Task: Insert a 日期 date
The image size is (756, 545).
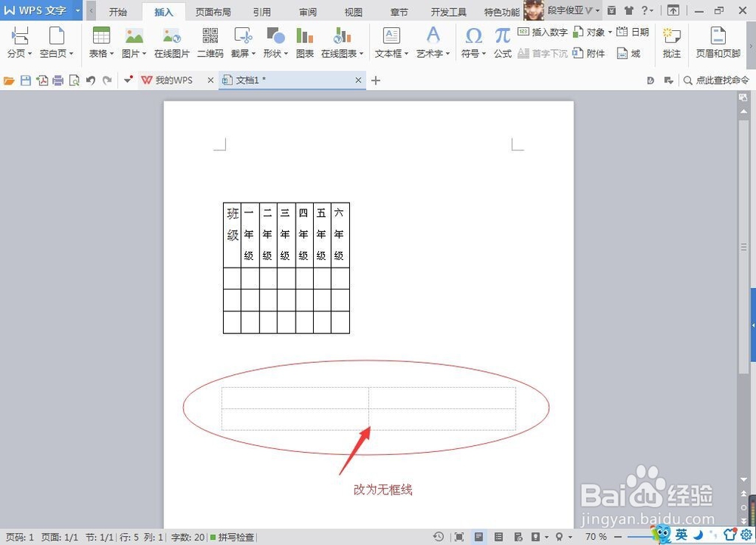Action: [x=633, y=33]
